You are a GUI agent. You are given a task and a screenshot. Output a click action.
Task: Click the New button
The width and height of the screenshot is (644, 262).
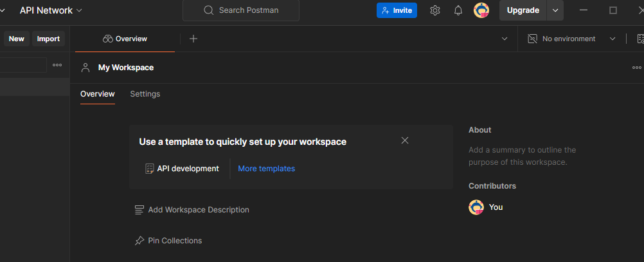coord(17,39)
